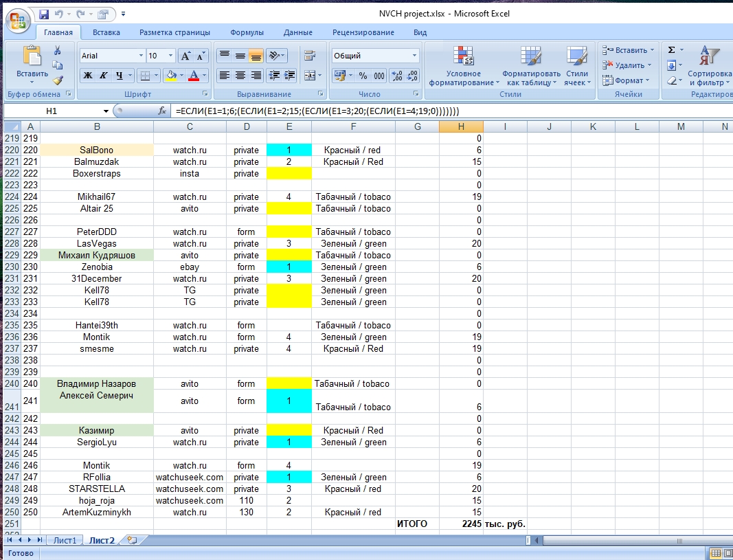Click the Условное форматирование button
Screen dimensions: 733x560
click(x=464, y=67)
